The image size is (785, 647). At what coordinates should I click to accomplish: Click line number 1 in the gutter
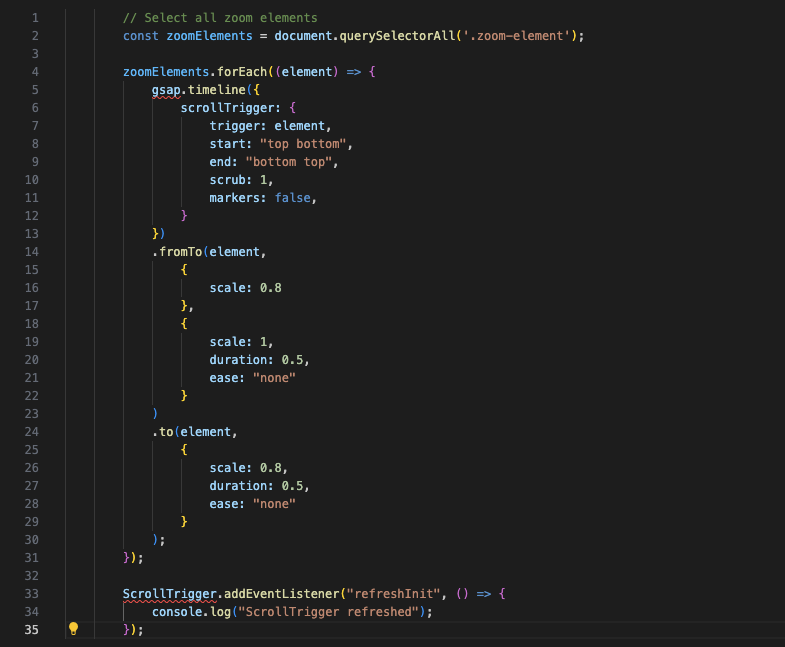point(35,18)
